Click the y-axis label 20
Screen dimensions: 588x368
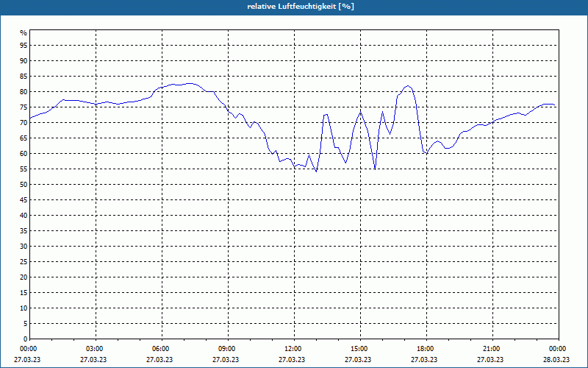tap(24, 277)
